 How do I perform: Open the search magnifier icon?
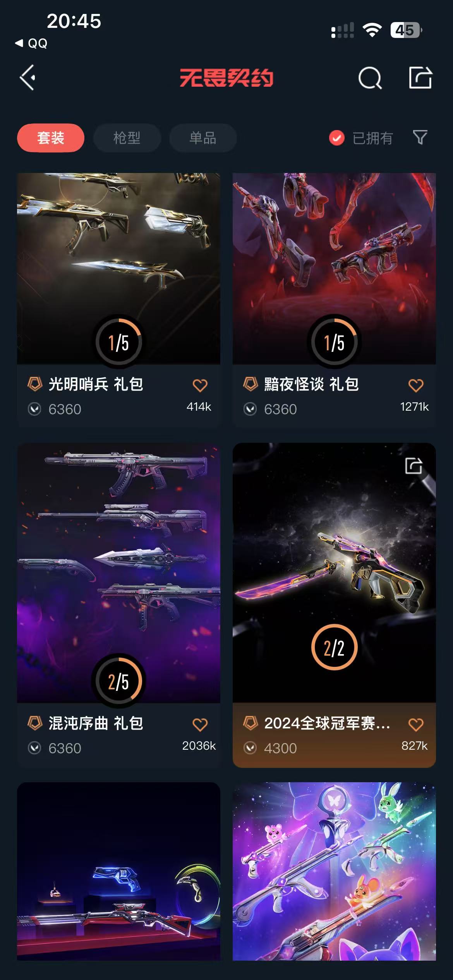(370, 78)
